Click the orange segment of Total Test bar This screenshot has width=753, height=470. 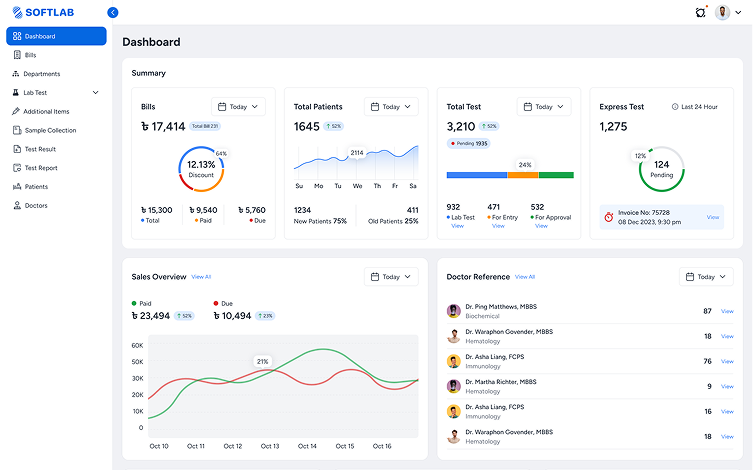[523, 175]
